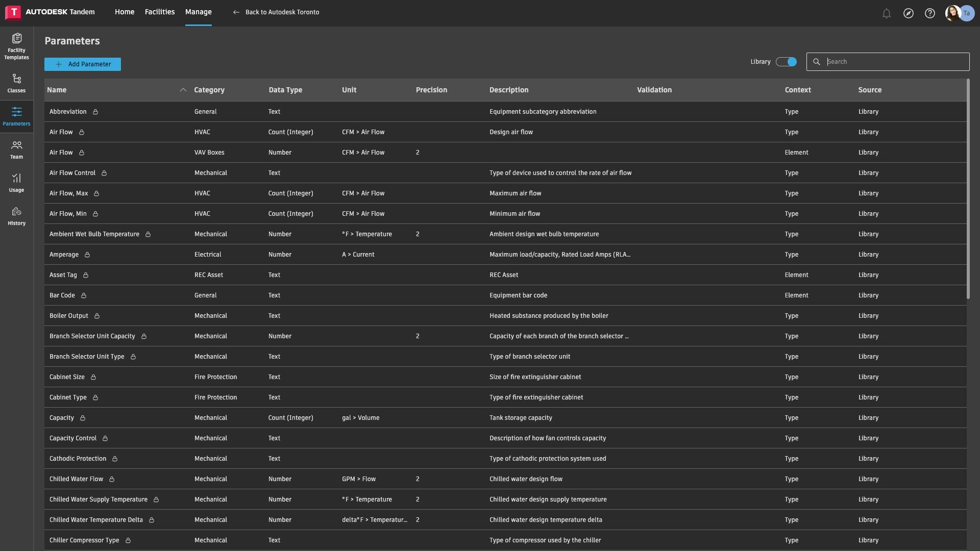The width and height of the screenshot is (980, 551).
Task: Open the History section icon
Action: pyautogui.click(x=16, y=212)
